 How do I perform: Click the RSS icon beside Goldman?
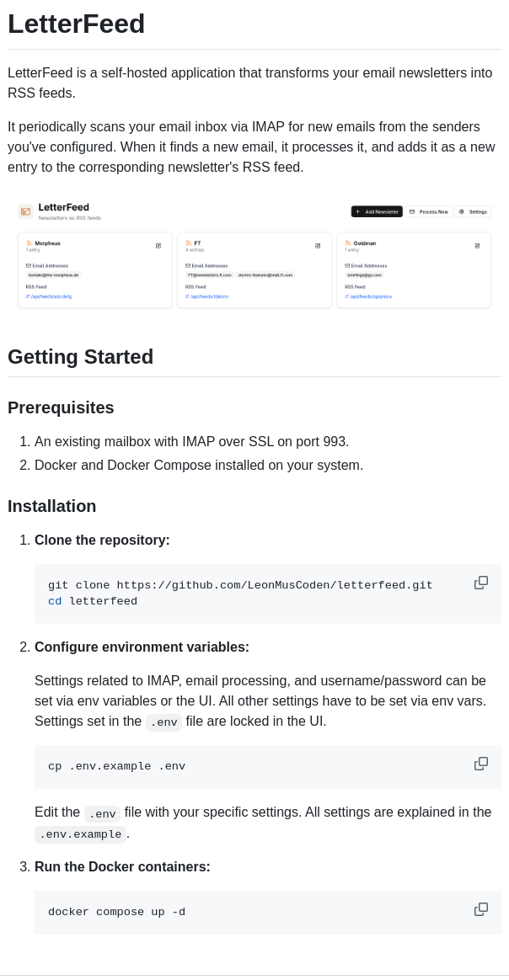pyautogui.click(x=347, y=243)
